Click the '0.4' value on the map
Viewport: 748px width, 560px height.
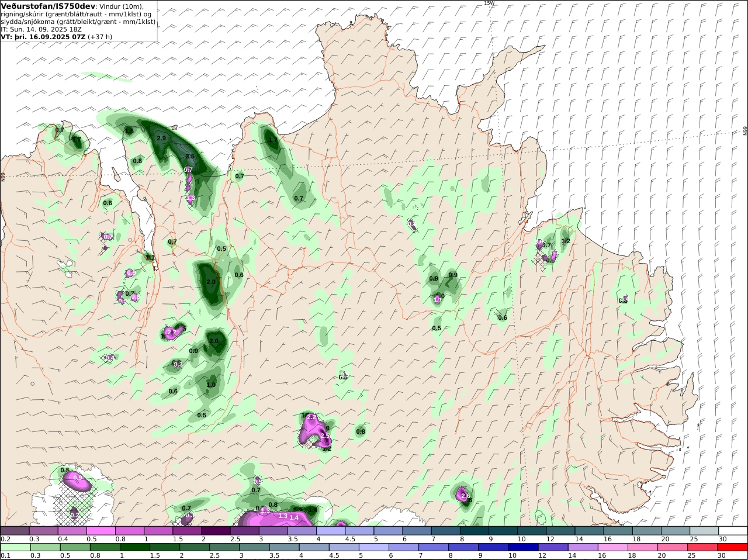[110, 357]
